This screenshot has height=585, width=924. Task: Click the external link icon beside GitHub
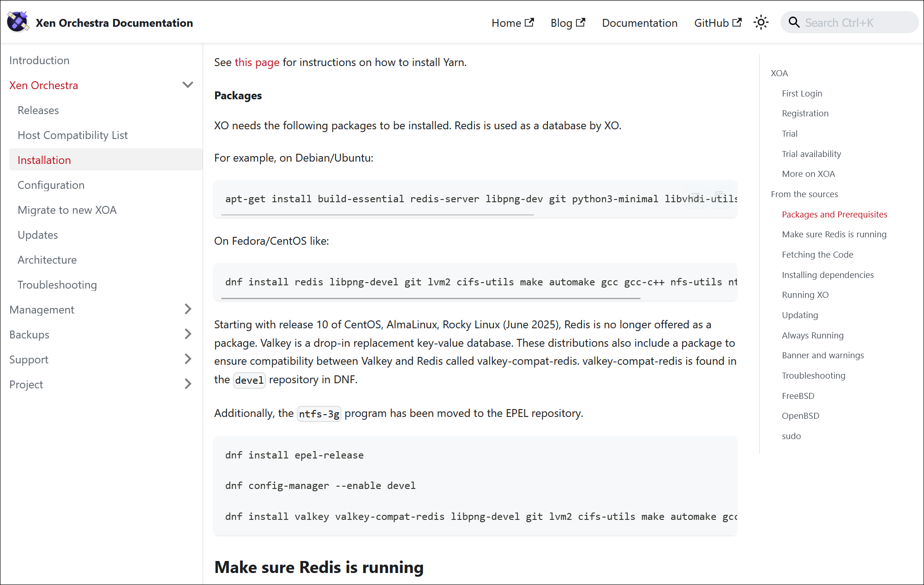(x=737, y=22)
